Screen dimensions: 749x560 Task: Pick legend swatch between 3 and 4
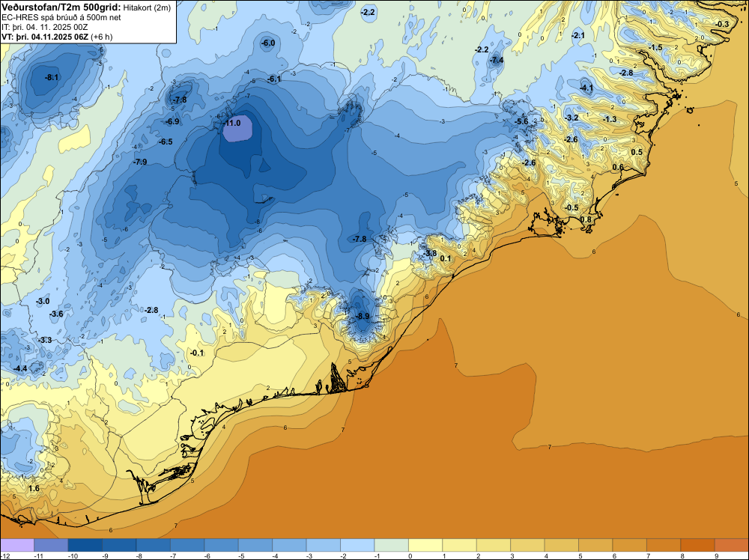pos(527,545)
